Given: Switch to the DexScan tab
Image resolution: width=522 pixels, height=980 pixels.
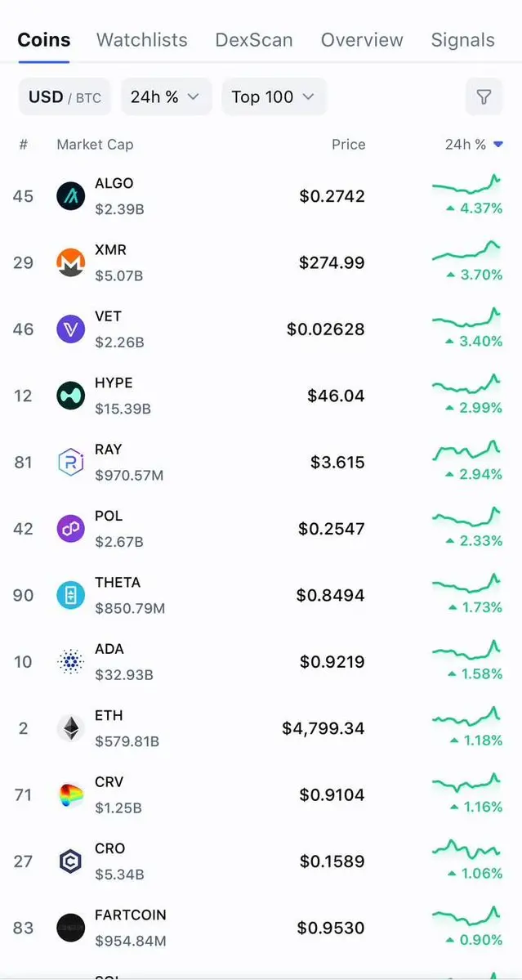Looking at the screenshot, I should pyautogui.click(x=253, y=40).
